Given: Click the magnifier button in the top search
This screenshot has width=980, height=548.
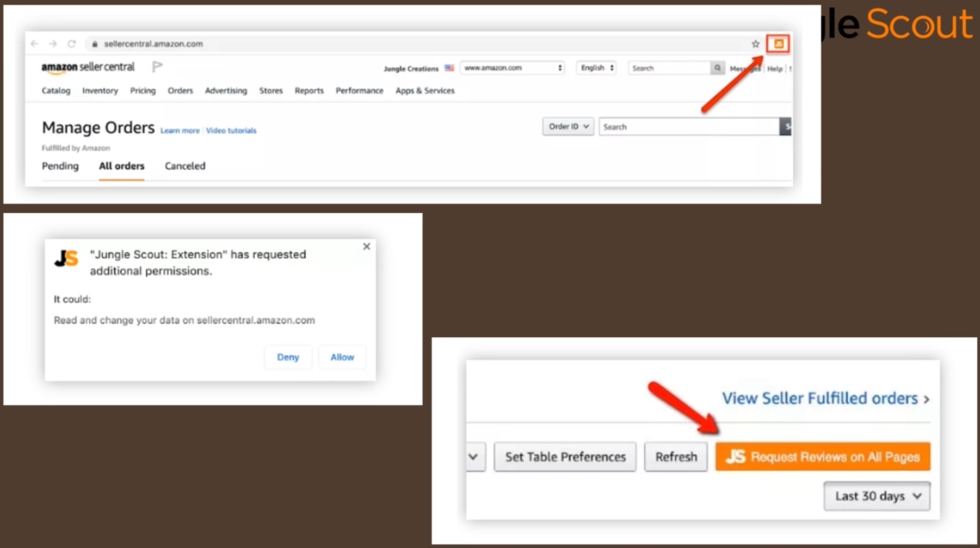Looking at the screenshot, I should 718,68.
